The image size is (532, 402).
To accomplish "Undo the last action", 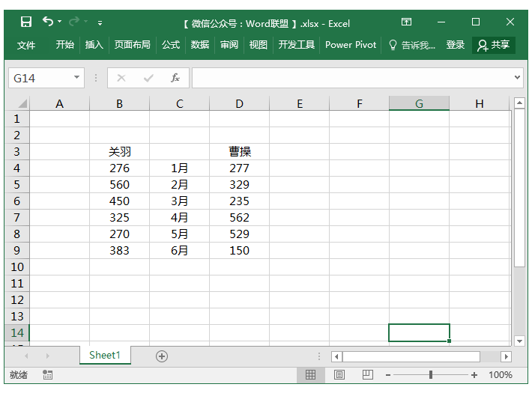I will tap(47, 22).
